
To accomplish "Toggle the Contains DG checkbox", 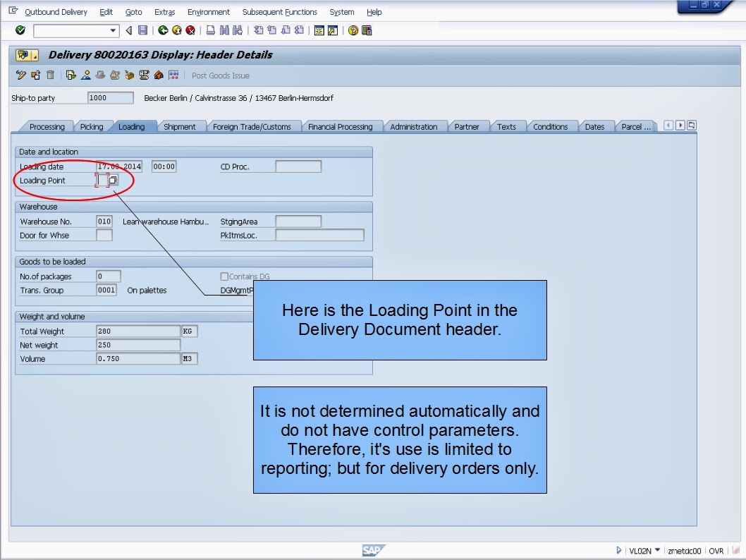I will pos(224,276).
